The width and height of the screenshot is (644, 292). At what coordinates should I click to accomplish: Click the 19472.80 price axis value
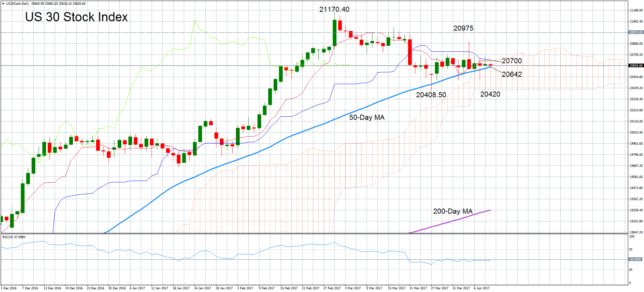[636, 188]
